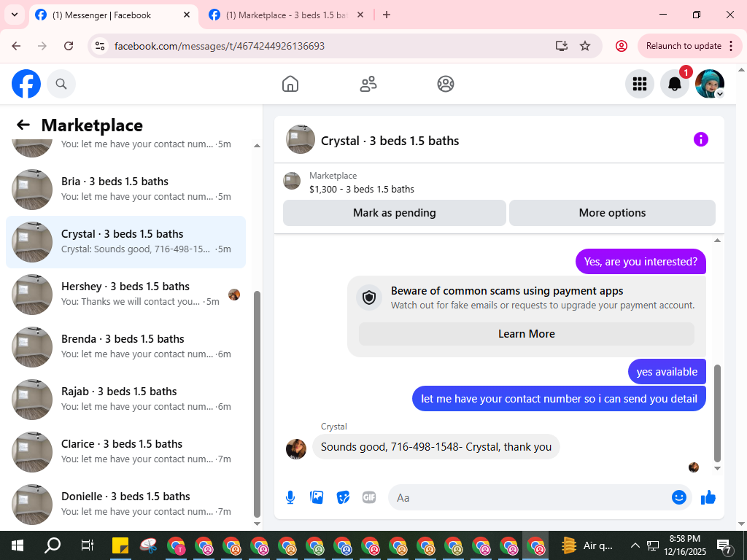Open the Hershey conversation
The image size is (747, 560).
pyautogui.click(x=125, y=295)
